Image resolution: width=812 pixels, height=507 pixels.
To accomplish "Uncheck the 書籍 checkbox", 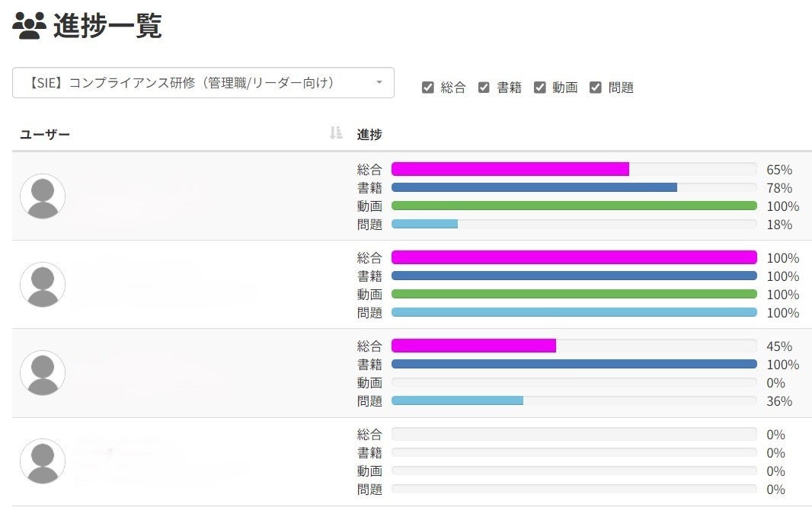I will tap(484, 88).
